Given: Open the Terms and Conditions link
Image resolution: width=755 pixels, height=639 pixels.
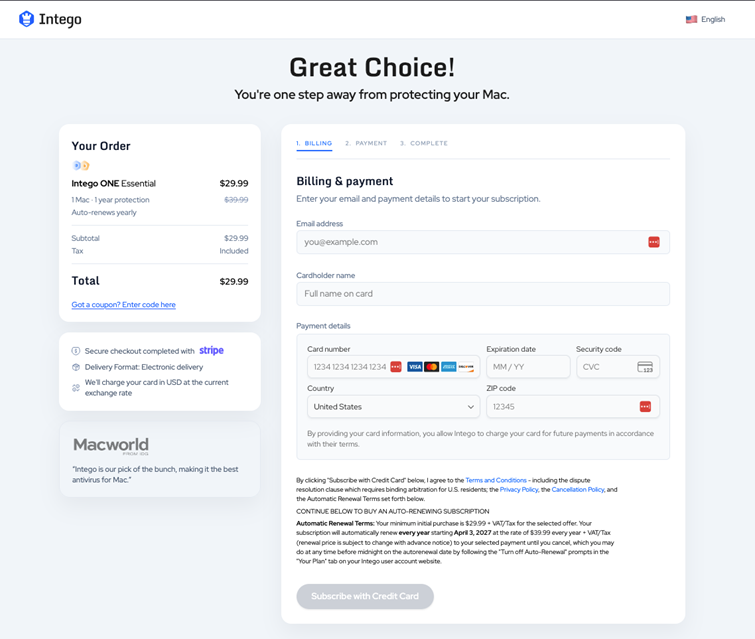Looking at the screenshot, I should pyautogui.click(x=494, y=480).
